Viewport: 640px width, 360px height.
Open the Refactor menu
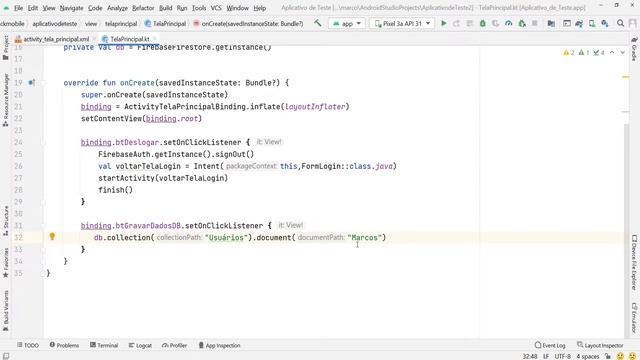pos(143,8)
